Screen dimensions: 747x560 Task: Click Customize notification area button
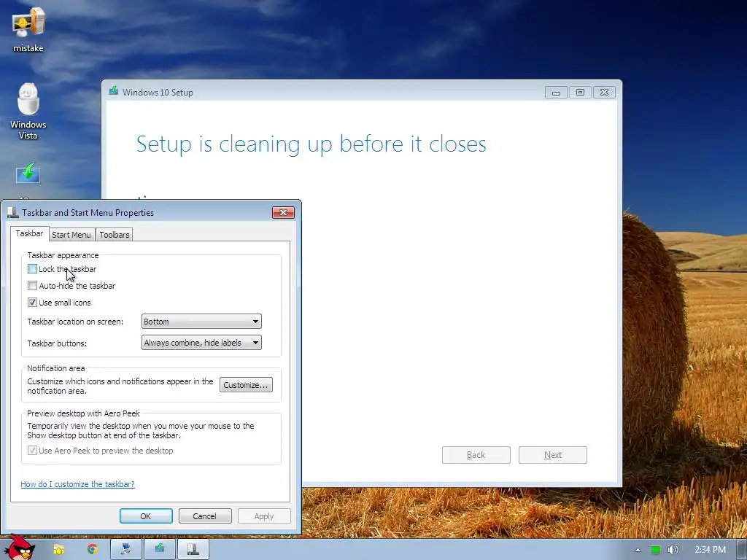click(x=246, y=385)
